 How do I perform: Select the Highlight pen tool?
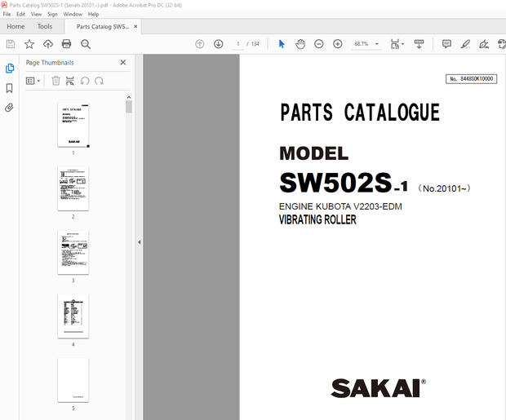pyautogui.click(x=465, y=44)
